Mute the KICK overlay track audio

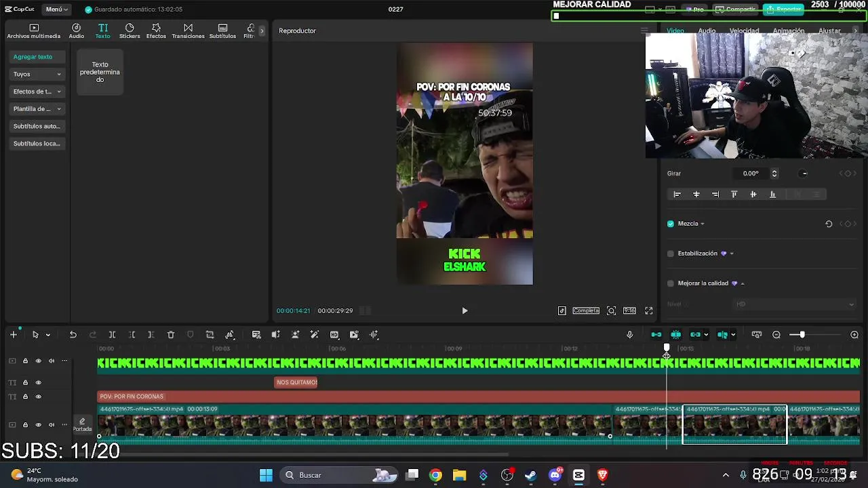point(51,361)
